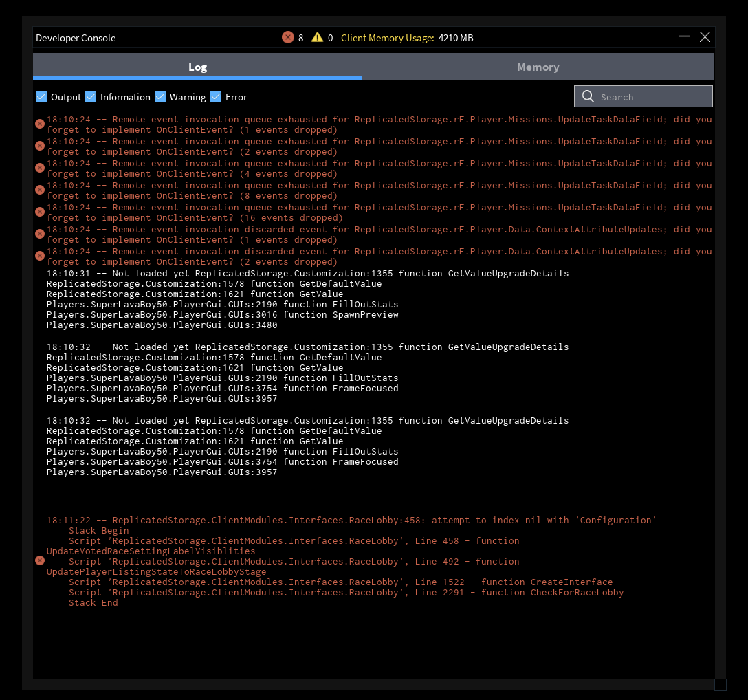Switch to the Memory tab

538,67
